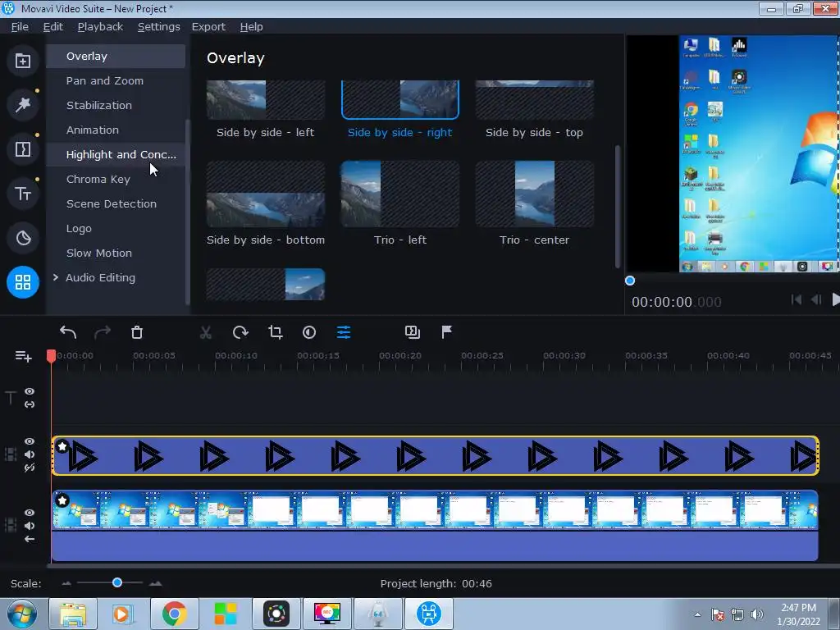Delete selected clip with trash icon

[137, 333]
